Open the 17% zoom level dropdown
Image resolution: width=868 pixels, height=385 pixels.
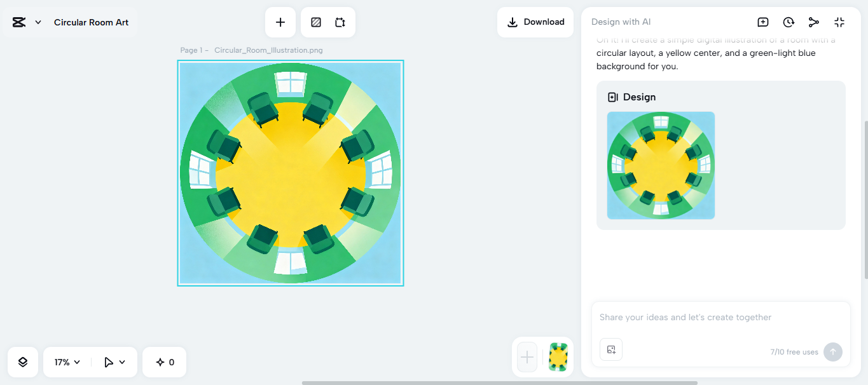point(67,362)
